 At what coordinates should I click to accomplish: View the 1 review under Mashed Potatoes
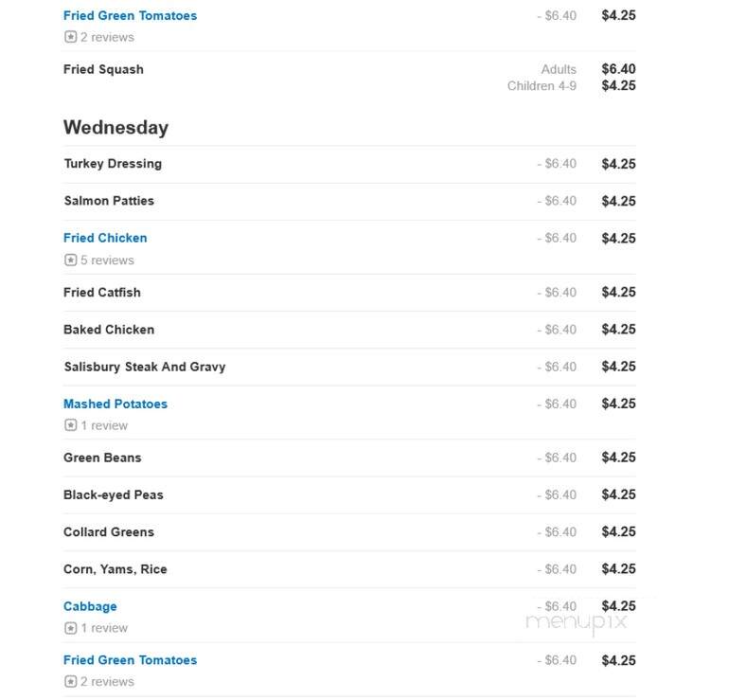click(104, 425)
